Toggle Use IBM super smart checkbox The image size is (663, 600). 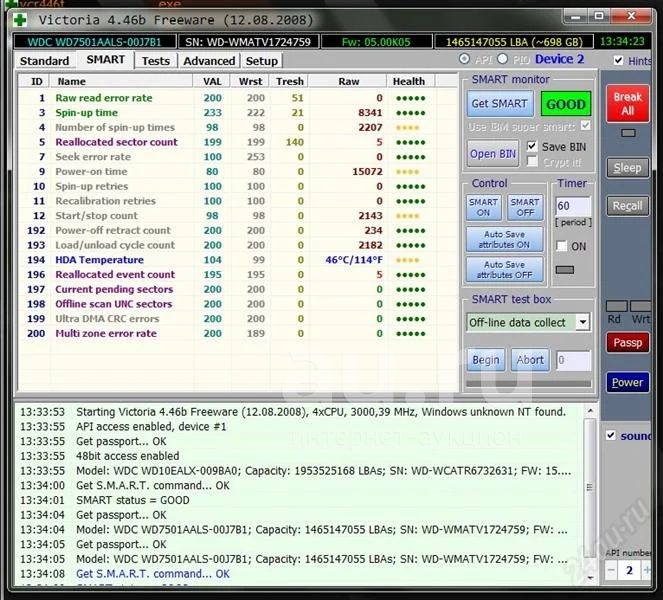pos(585,126)
